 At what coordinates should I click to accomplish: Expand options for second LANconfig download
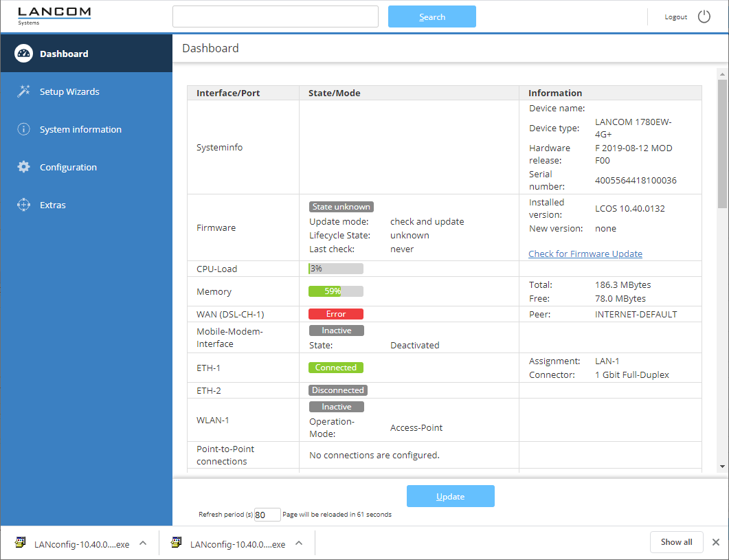tap(299, 543)
